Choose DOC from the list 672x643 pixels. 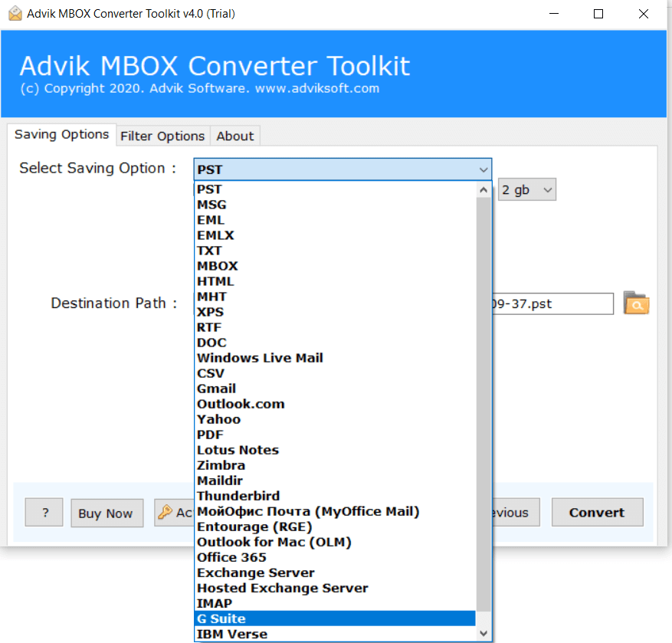point(335,343)
